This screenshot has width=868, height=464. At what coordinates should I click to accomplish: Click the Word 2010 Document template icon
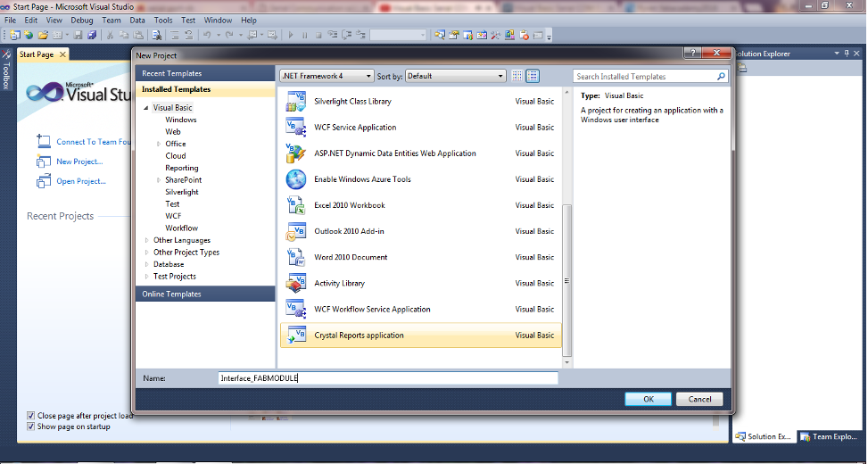(x=295, y=258)
